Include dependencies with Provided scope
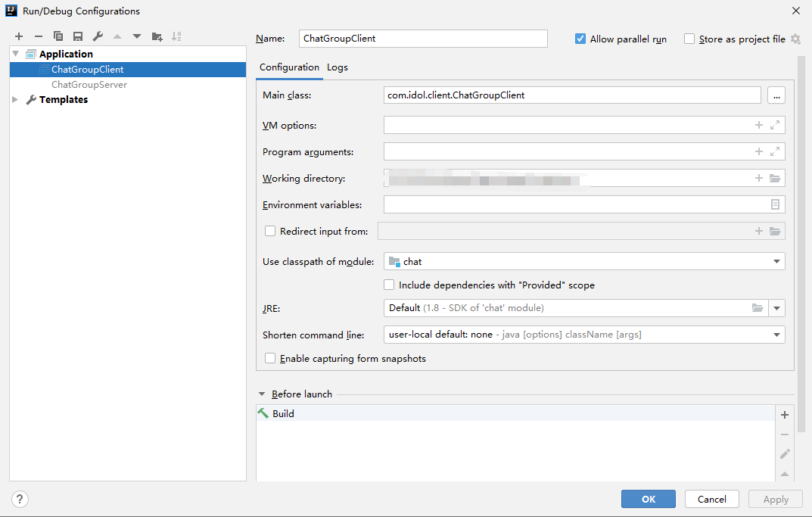Viewport: 812px width, 517px height. [389, 285]
